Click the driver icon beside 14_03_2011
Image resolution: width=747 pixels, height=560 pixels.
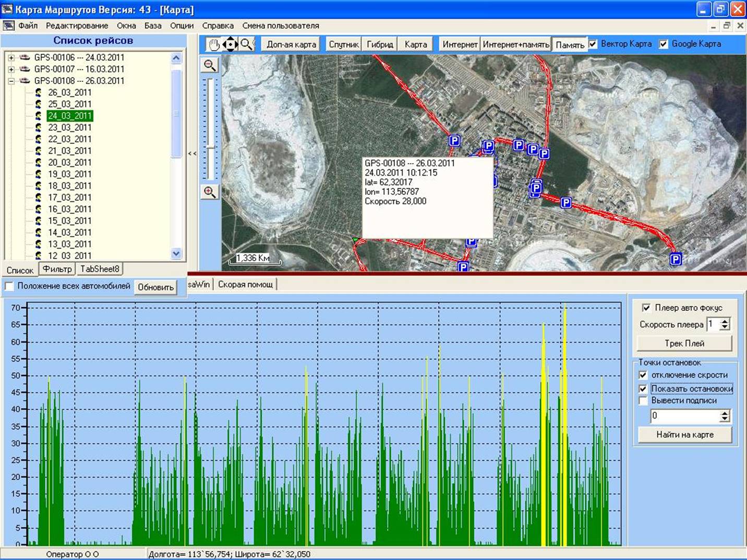coord(39,232)
